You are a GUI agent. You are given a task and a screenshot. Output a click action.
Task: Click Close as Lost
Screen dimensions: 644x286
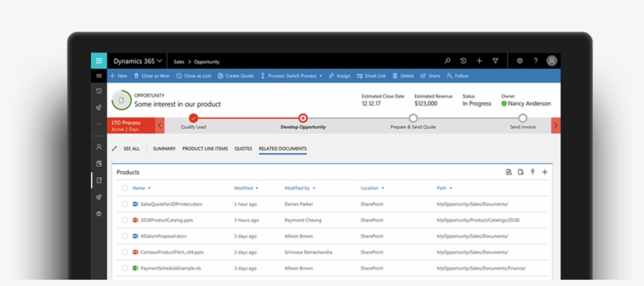point(194,76)
